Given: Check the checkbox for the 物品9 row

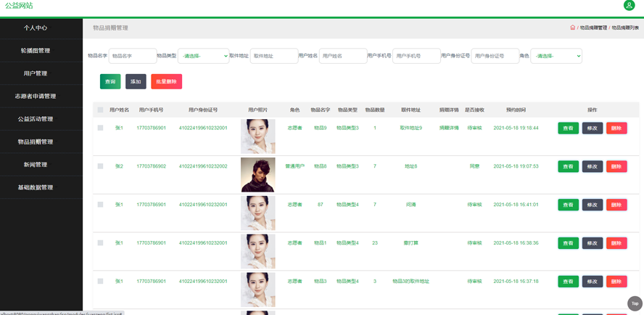Looking at the screenshot, I should tap(100, 128).
